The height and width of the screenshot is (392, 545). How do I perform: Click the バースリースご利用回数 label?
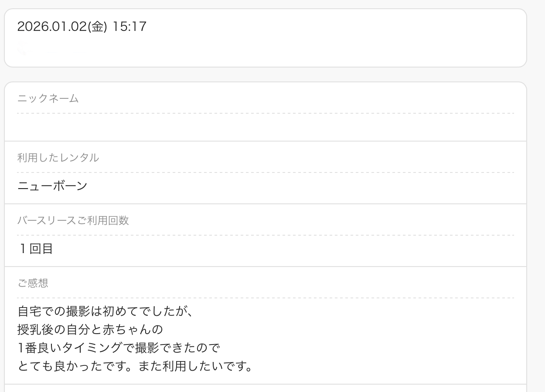point(73,220)
